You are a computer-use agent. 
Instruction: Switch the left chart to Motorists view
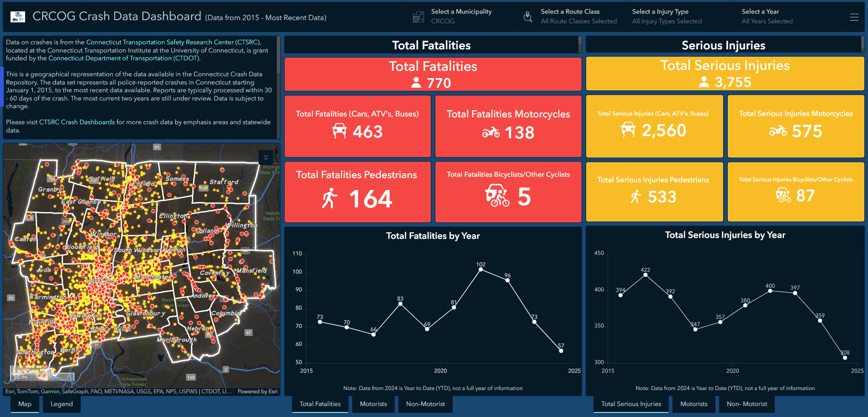373,404
